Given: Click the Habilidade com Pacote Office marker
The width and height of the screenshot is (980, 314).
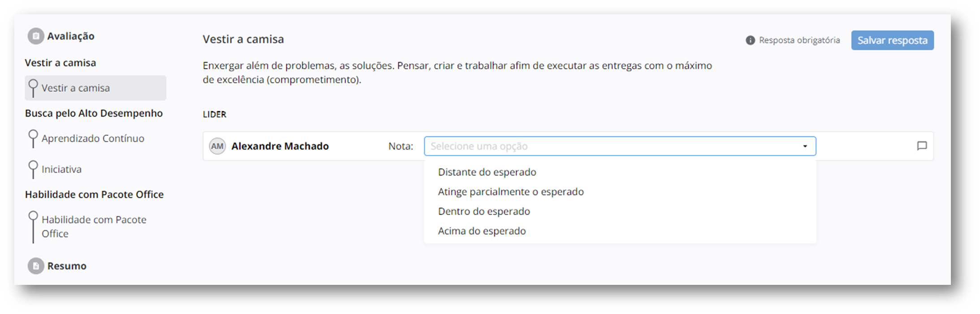Looking at the screenshot, I should pos(33,217).
